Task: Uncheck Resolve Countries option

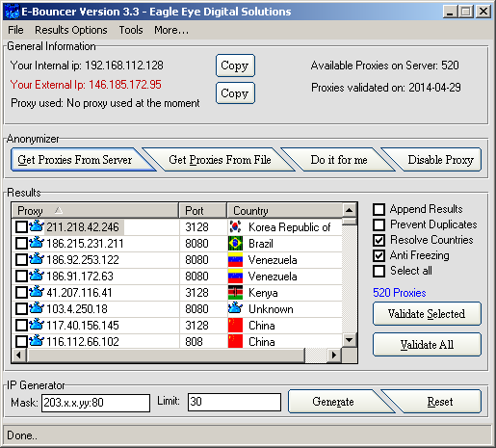Action: coord(379,240)
